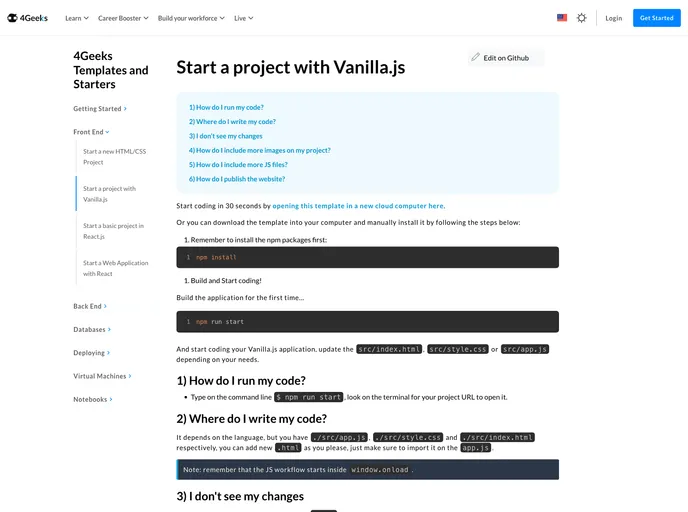This screenshot has width=688, height=512.
Task: Expand the Databases sidebar section
Action: point(92,329)
